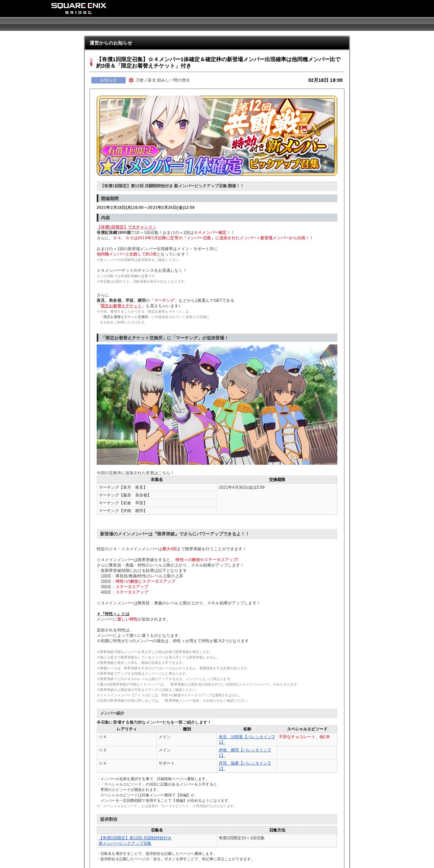Click the 運営からのお知らせ header bar
434x868 pixels.
[x=217, y=43]
